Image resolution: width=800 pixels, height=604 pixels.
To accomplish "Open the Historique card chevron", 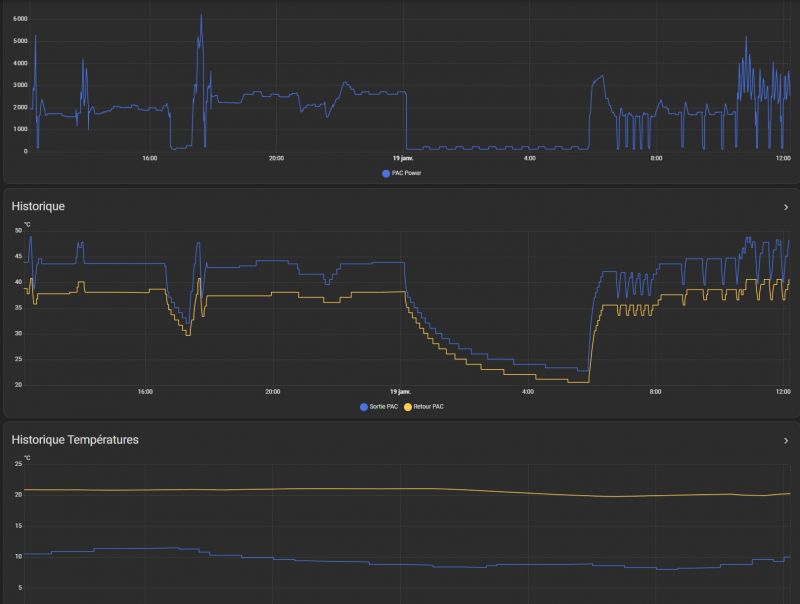I will pyautogui.click(x=786, y=207).
